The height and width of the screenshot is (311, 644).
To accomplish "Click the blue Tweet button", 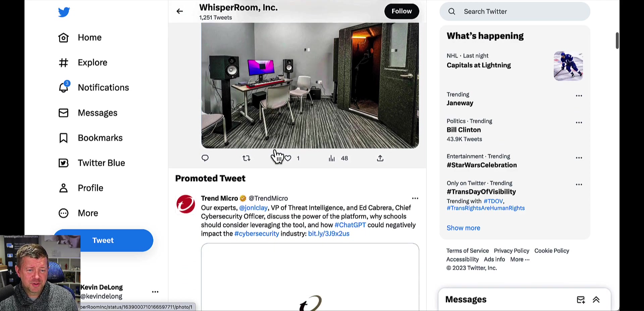I will click(103, 240).
